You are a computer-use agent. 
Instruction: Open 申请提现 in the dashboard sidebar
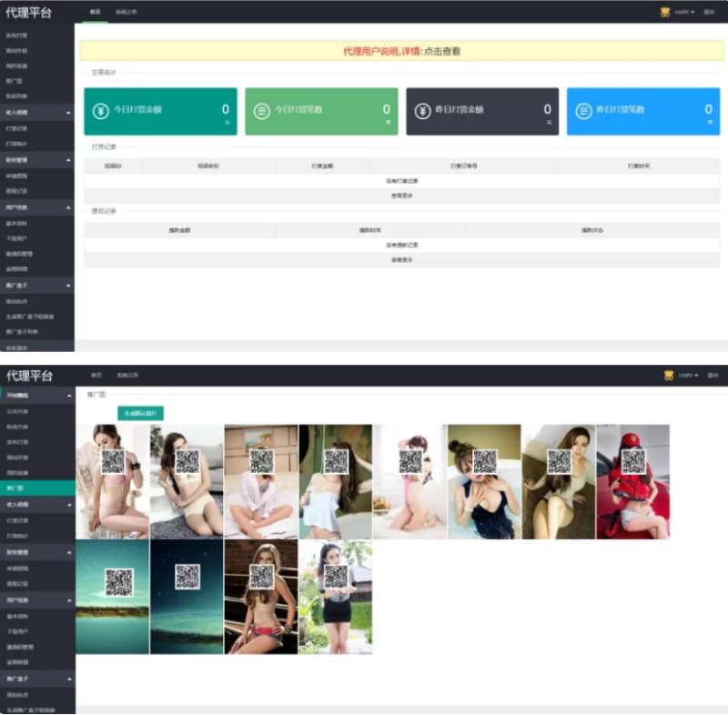pyautogui.click(x=16, y=176)
